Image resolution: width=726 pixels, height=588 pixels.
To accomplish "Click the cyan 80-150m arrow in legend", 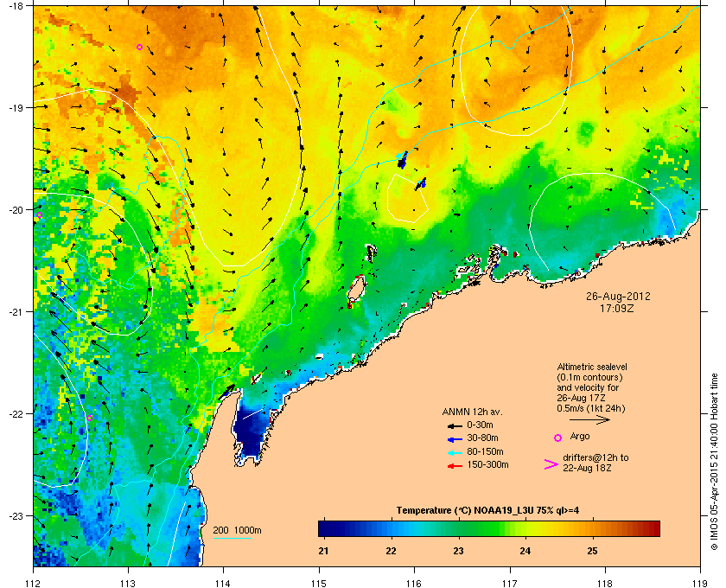I will tap(455, 453).
